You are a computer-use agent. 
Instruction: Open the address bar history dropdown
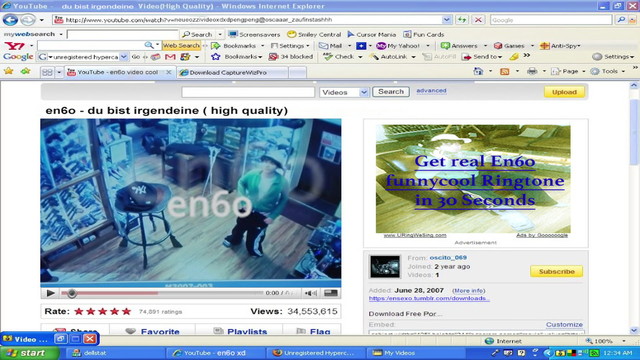(x=447, y=20)
